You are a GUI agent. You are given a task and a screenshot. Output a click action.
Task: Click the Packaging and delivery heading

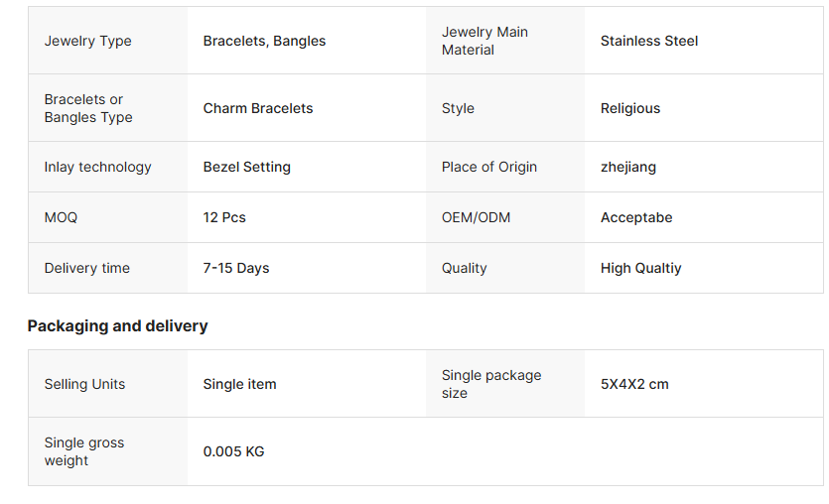[x=117, y=326]
